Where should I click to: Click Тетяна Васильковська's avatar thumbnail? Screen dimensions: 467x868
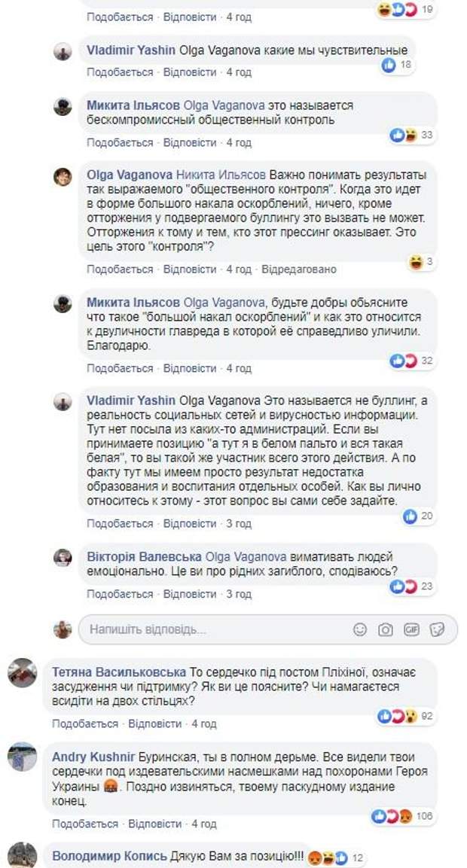pyautogui.click(x=23, y=672)
